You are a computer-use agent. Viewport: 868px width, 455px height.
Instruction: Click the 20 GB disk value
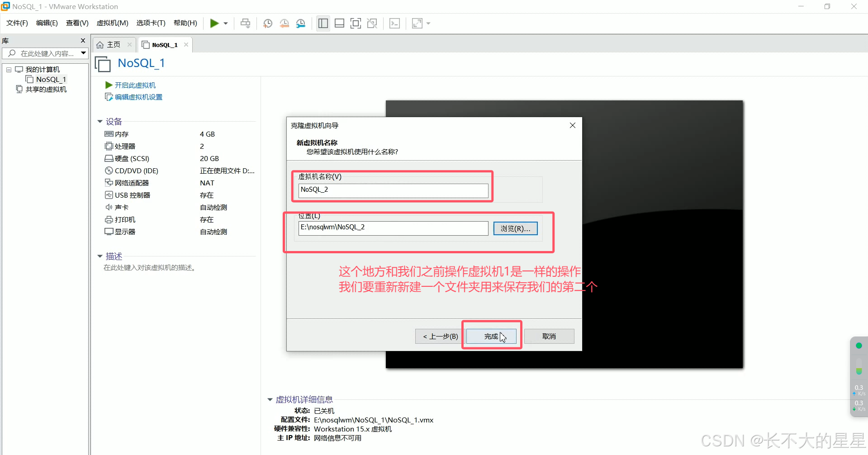pyautogui.click(x=209, y=159)
